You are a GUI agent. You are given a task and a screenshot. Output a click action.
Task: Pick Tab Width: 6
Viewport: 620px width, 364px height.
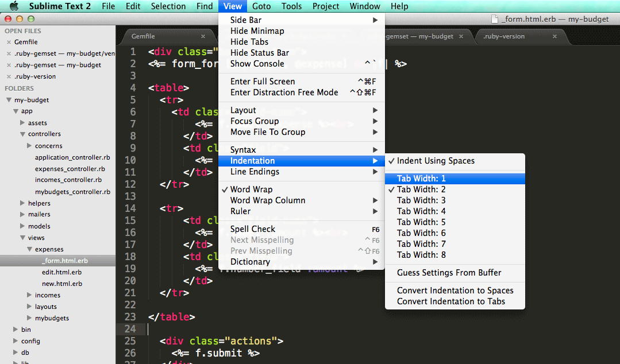(455, 233)
